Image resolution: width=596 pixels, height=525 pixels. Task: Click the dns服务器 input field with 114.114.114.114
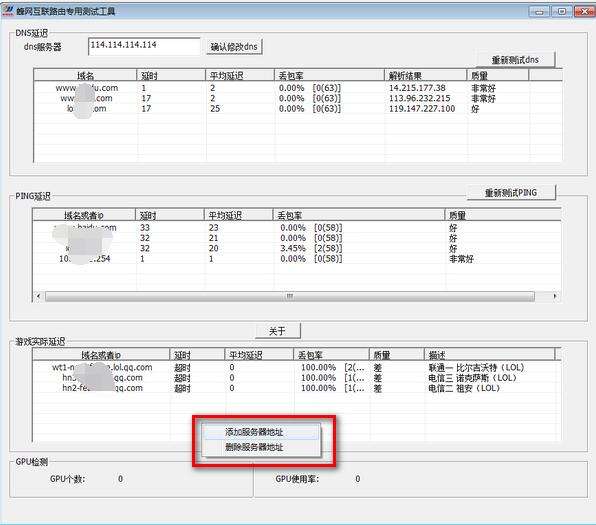144,46
